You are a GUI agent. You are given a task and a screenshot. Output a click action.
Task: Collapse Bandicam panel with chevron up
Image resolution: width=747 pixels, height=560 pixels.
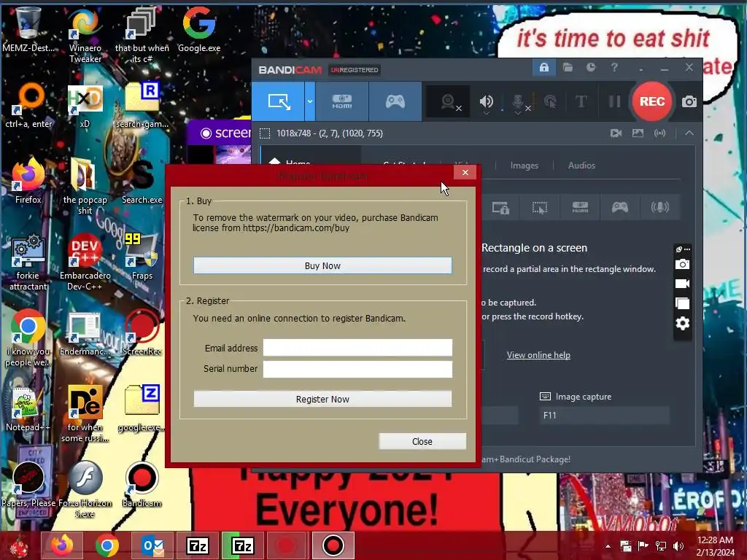pyautogui.click(x=689, y=133)
